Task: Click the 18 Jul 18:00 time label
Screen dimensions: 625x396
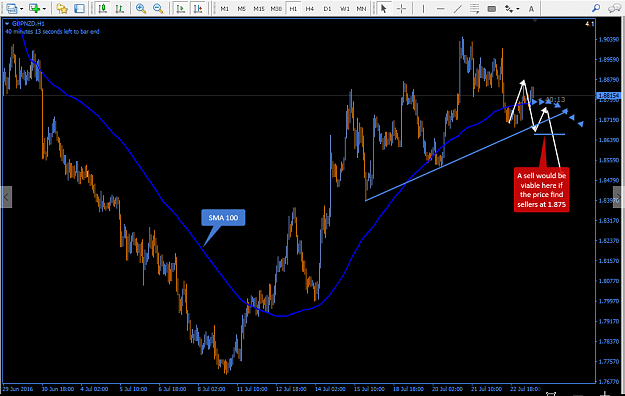Action: tap(409, 389)
